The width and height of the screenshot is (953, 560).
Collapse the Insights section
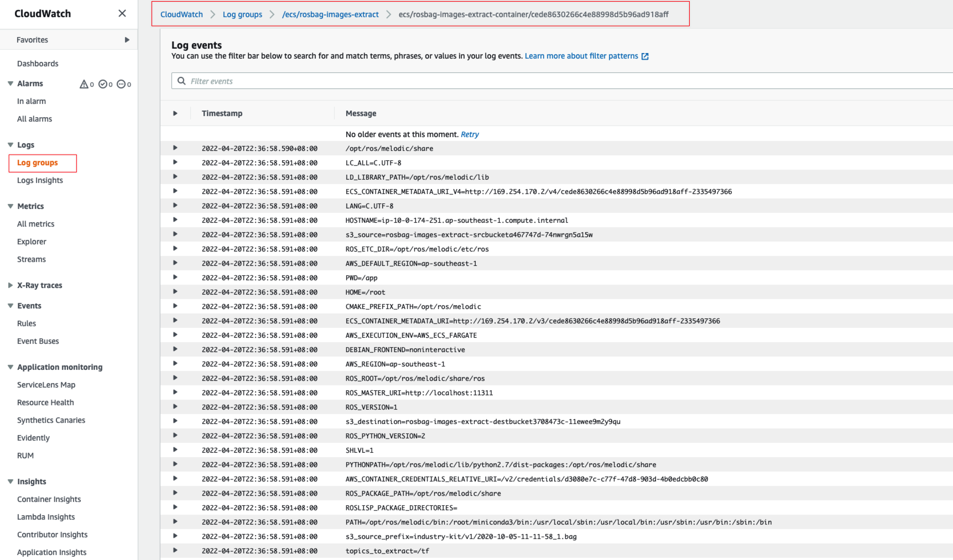[x=11, y=482]
